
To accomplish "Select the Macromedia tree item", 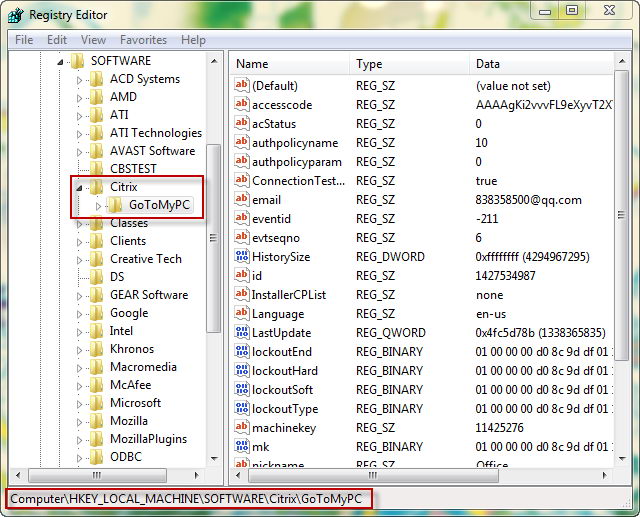I will point(143,367).
